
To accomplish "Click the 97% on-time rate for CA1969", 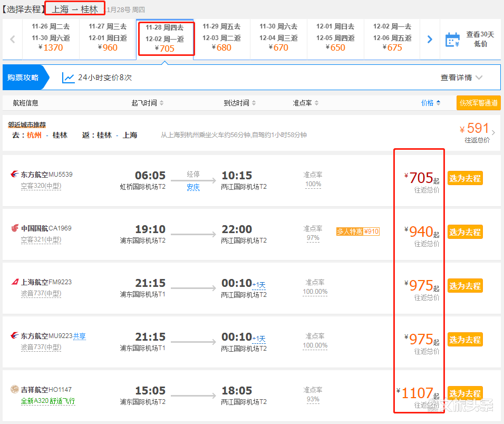I will [x=313, y=238].
